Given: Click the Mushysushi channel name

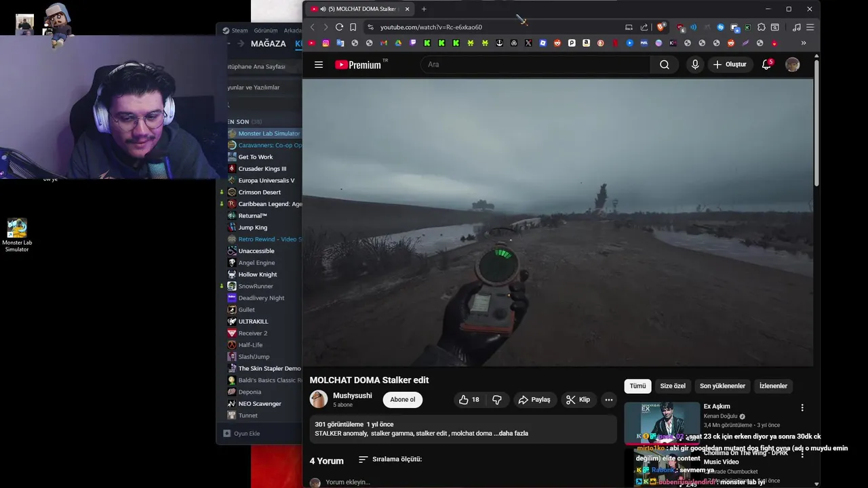Looking at the screenshot, I should point(353,395).
